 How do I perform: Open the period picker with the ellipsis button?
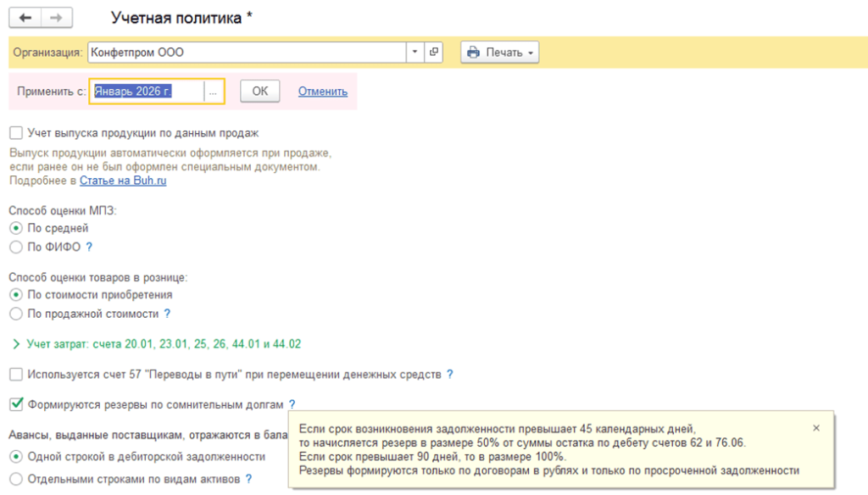(213, 92)
